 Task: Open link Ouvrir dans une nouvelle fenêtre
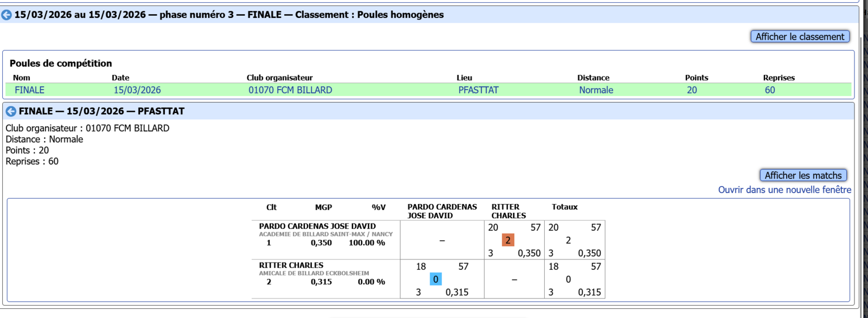pyautogui.click(x=784, y=189)
